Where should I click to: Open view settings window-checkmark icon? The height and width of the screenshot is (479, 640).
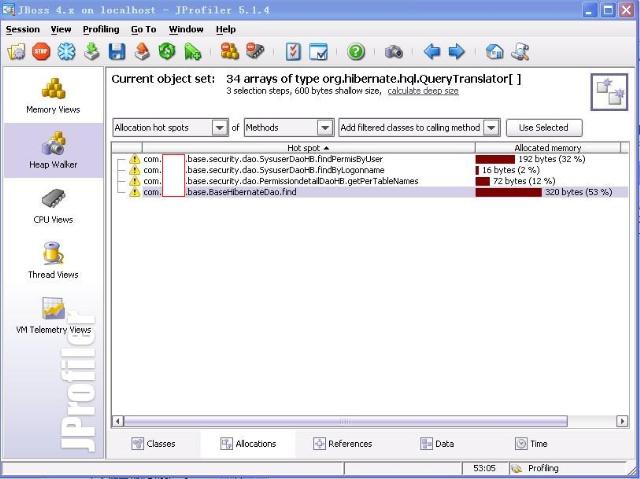(x=318, y=52)
